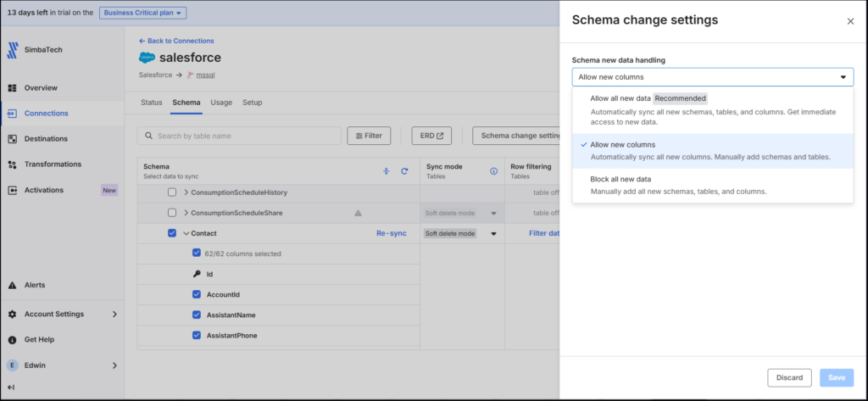Toggle the 62/62 columns selected checkbox
Image resolution: width=868 pixels, height=401 pixels.
[x=197, y=253]
